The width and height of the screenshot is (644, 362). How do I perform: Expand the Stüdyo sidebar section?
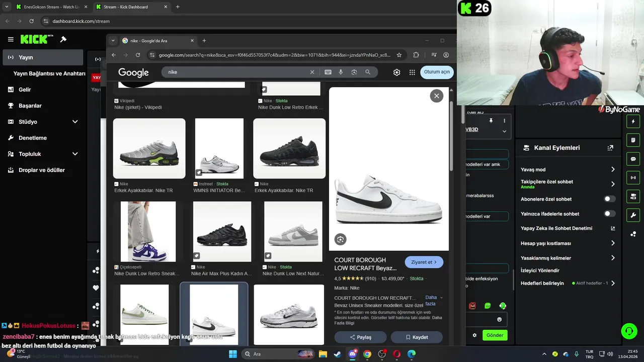click(75, 122)
